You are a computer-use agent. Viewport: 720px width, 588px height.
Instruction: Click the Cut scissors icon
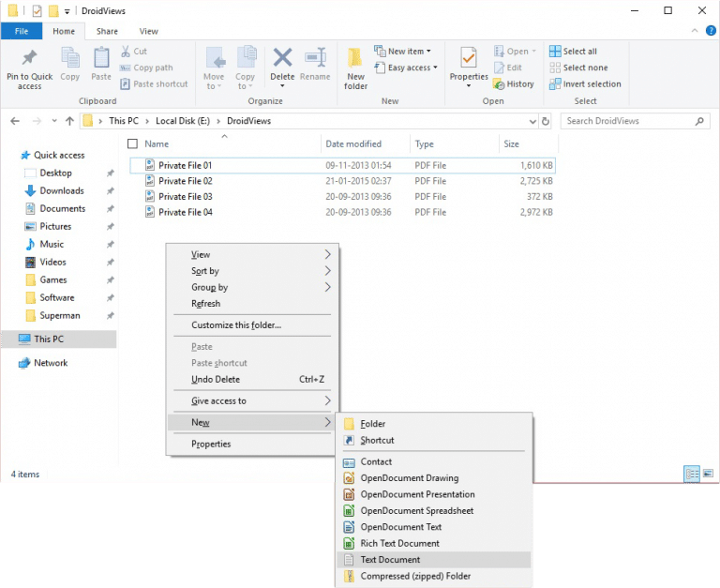[x=126, y=52]
